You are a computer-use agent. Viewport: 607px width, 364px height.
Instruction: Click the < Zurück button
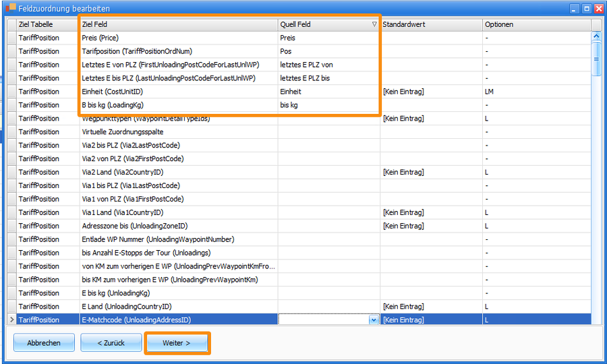(111, 343)
